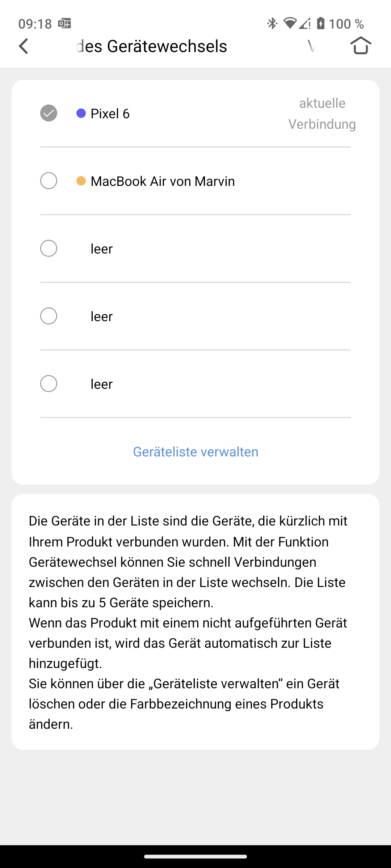The height and width of the screenshot is (868, 391).
Task: Tap MacBook Air von Marvin device name
Action: click(x=163, y=181)
